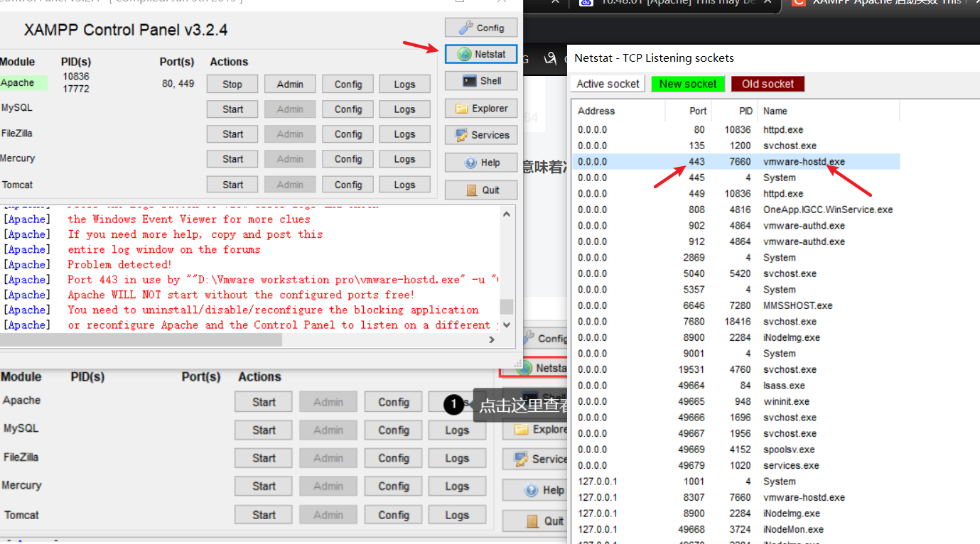The height and width of the screenshot is (544, 980).
Task: View Mercury Logs in XAMPP v3.2.4 panel
Action: pyautogui.click(x=404, y=159)
